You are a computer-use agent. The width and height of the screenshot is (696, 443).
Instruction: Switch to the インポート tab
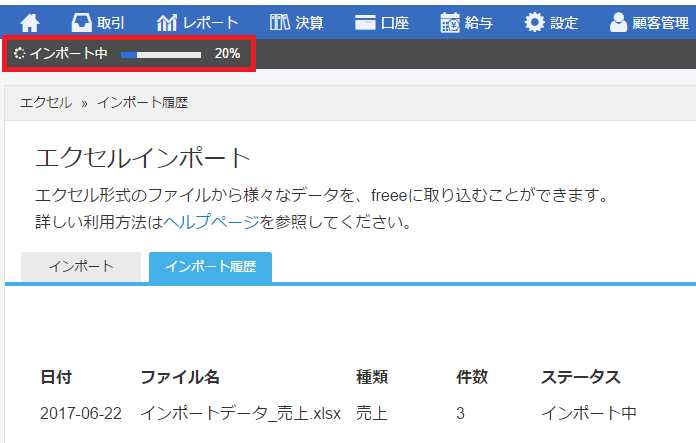pos(81,267)
